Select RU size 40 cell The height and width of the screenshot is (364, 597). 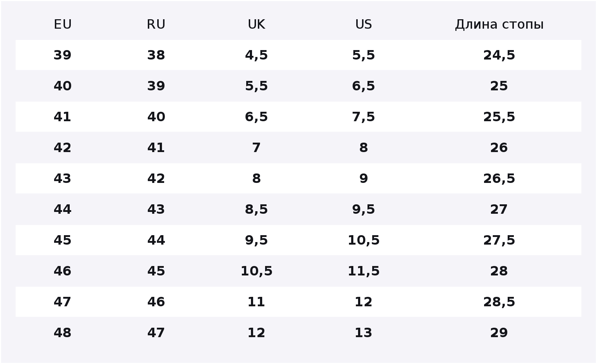[156, 117]
